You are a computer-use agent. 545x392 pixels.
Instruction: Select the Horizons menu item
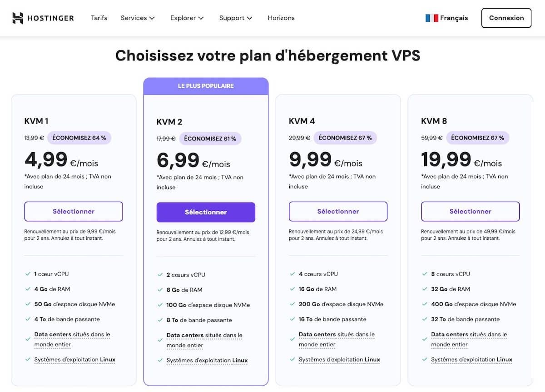click(281, 18)
